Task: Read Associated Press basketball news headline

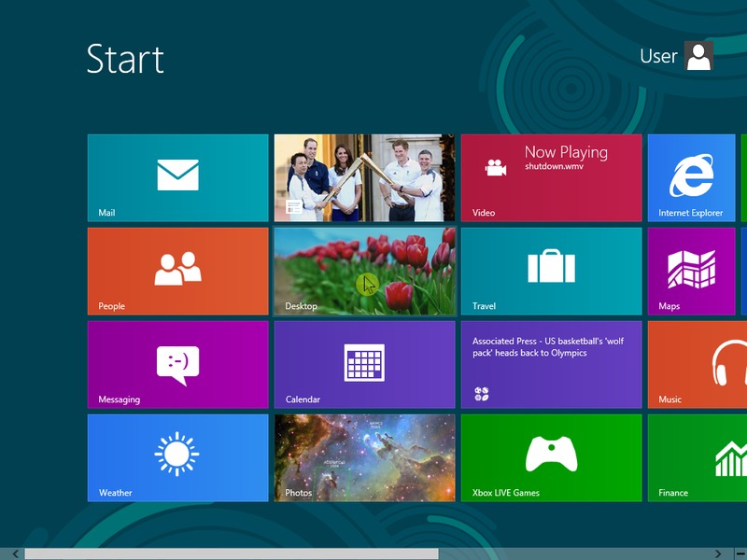Action: 548,347
